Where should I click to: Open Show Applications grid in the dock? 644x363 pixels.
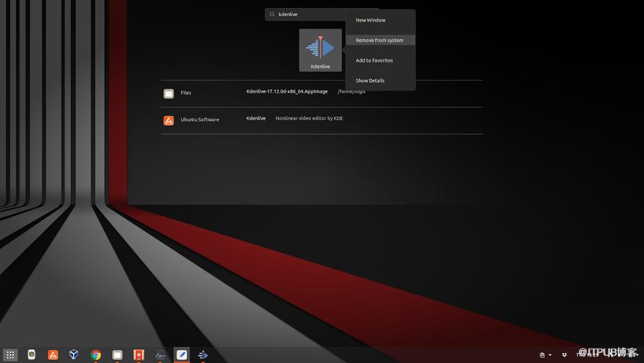tap(10, 355)
